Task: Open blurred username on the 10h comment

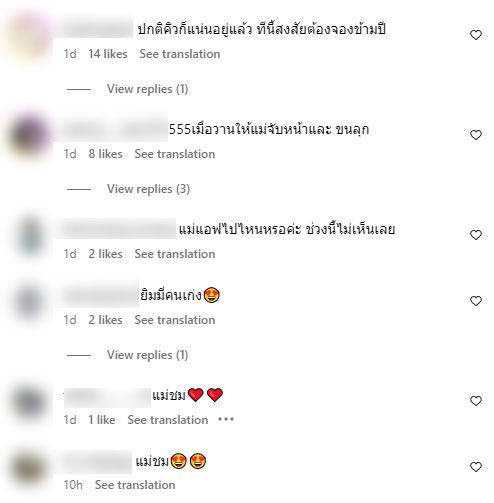Action: coord(97,462)
